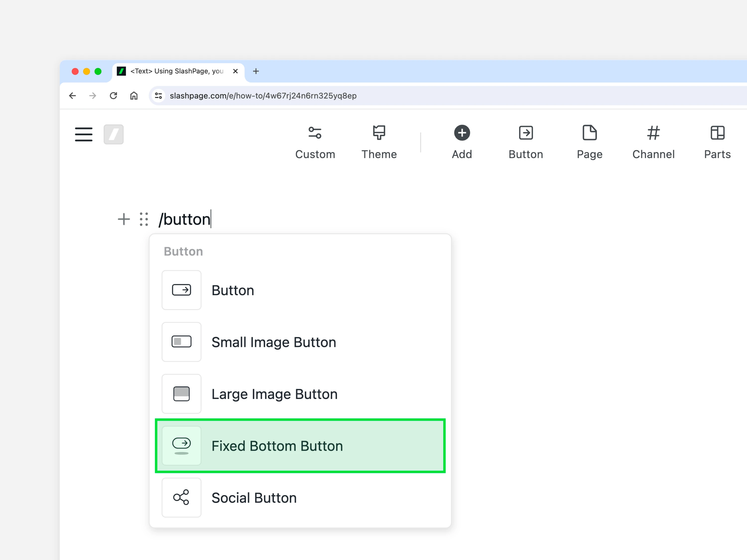747x560 pixels.
Task: Open a new browser tab
Action: 256,71
